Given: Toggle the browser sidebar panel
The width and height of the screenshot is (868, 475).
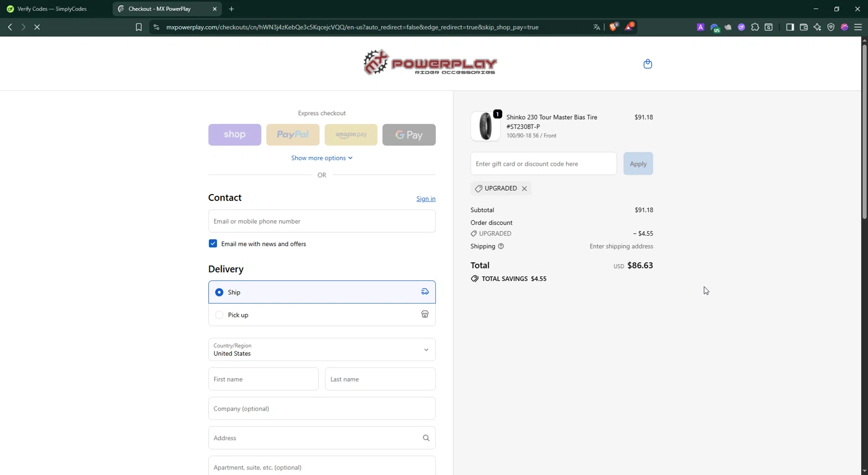Looking at the screenshot, I should [790, 27].
